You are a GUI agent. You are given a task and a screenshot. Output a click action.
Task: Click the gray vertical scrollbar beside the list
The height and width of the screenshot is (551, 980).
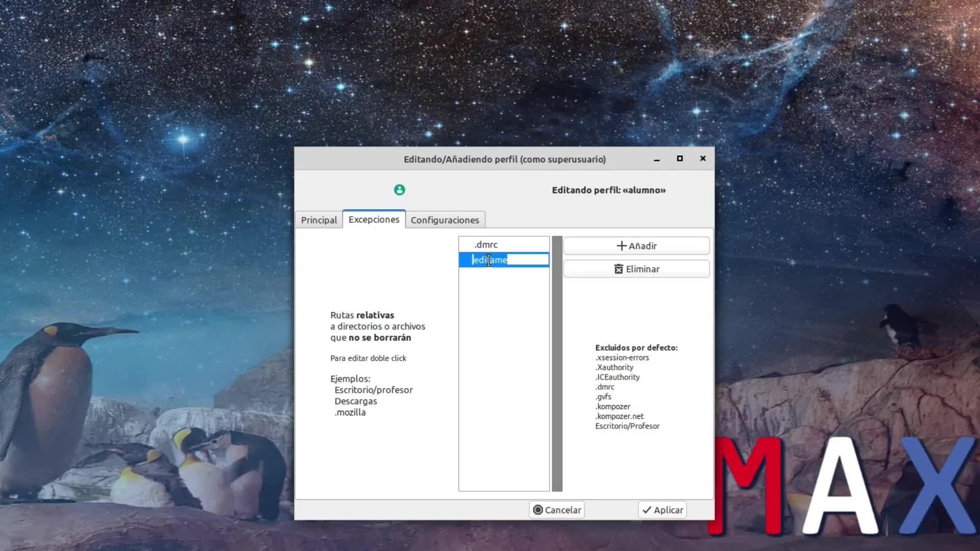point(557,363)
